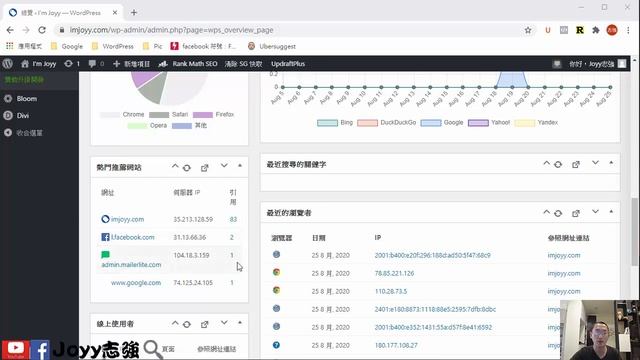The width and height of the screenshot is (640, 360).
Task: Open the Ubersuggest bookmark
Action: pos(271,47)
